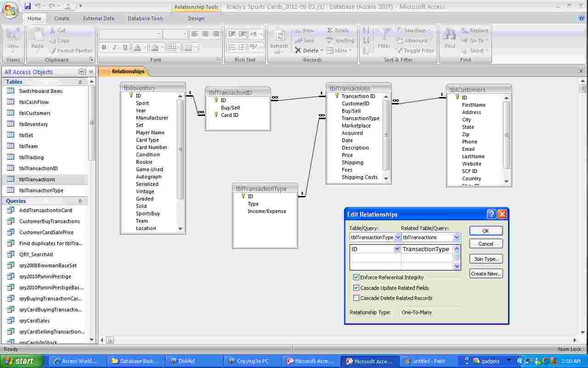
Task: Select tblInventory in navigation pane
Action: [45, 124]
